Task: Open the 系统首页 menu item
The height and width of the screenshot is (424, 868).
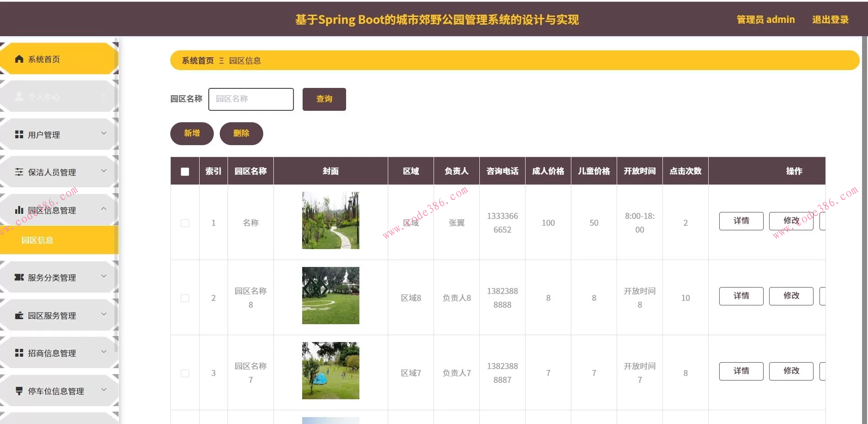Action: coord(59,59)
